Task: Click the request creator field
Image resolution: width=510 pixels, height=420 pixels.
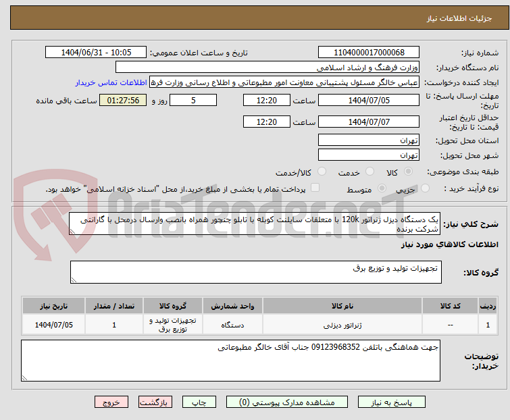Action: click(x=284, y=82)
